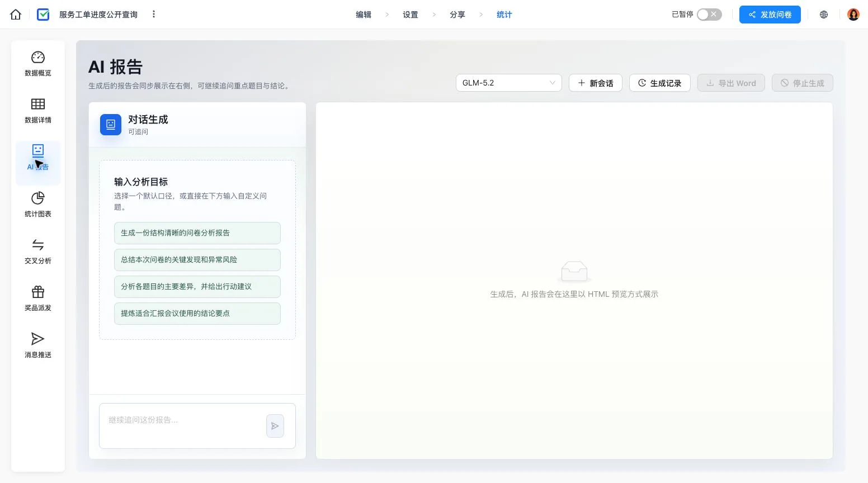
Task: Click the blue checkbox survey logo
Action: 43,15
